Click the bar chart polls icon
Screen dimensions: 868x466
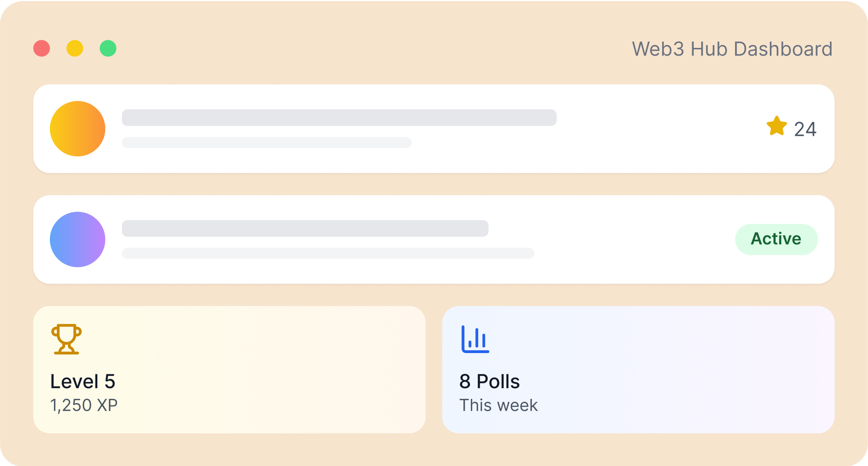pyautogui.click(x=475, y=339)
